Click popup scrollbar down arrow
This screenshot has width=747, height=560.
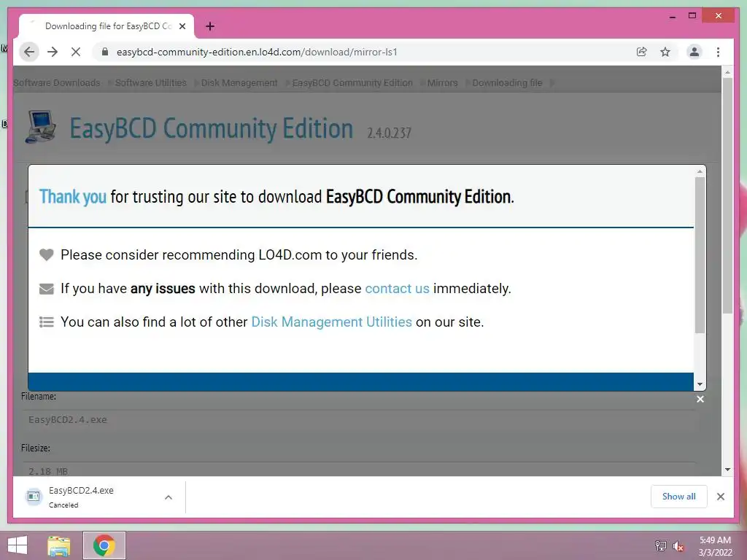pyautogui.click(x=700, y=384)
